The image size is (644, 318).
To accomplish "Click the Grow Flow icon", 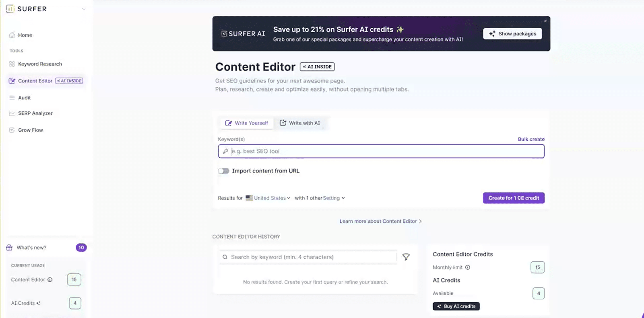I will pyautogui.click(x=12, y=130).
